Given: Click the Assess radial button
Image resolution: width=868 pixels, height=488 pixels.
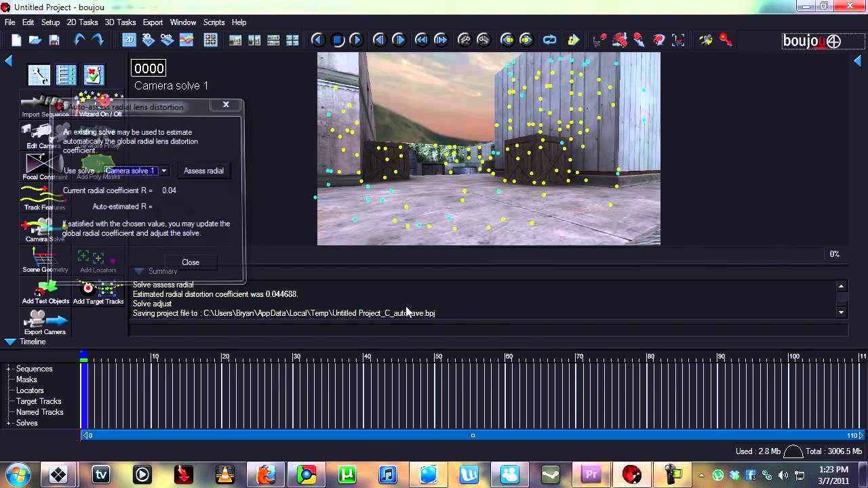Looking at the screenshot, I should 203,171.
